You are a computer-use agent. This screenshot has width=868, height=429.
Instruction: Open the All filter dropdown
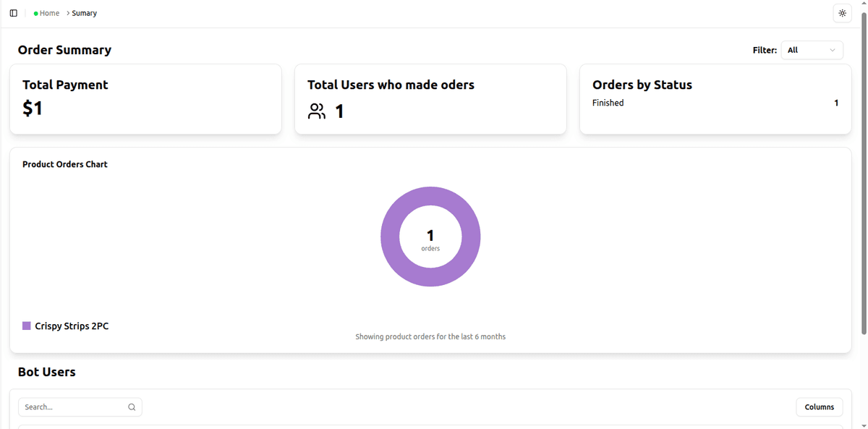point(811,50)
